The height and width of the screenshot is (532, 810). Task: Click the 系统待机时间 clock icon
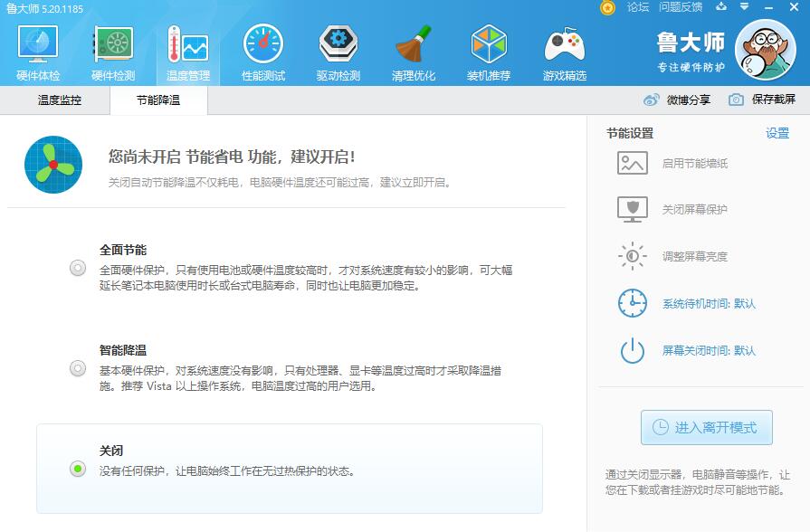tap(633, 303)
